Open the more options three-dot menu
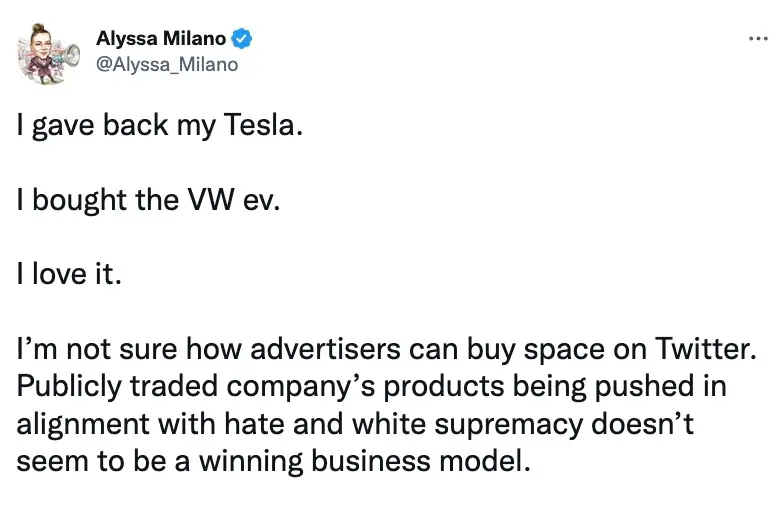The height and width of the screenshot is (506, 783). [x=758, y=39]
